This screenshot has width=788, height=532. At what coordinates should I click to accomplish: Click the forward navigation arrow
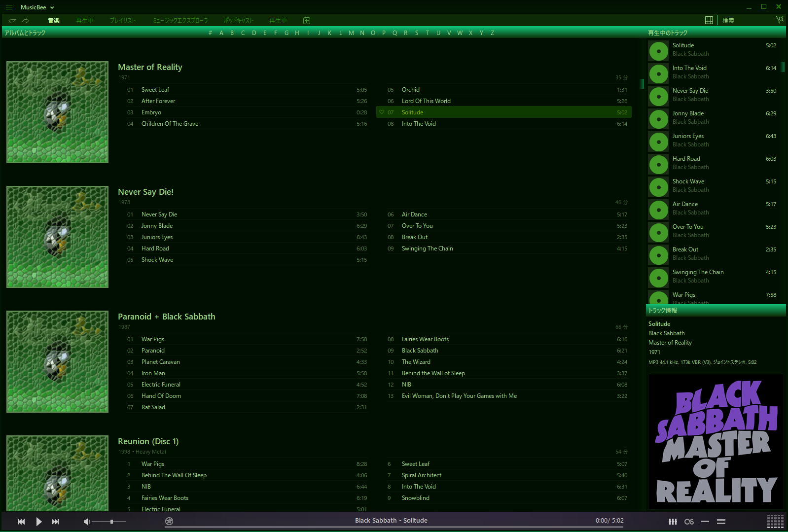click(x=25, y=20)
